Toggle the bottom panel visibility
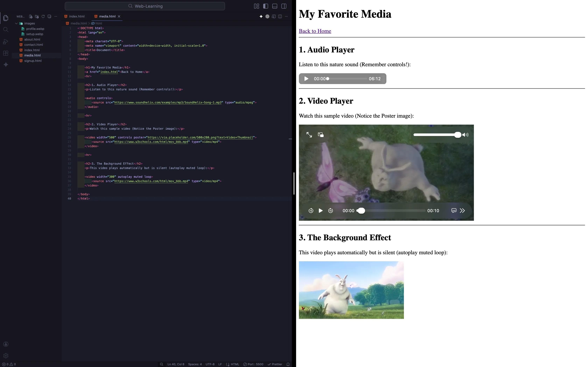 [x=275, y=6]
